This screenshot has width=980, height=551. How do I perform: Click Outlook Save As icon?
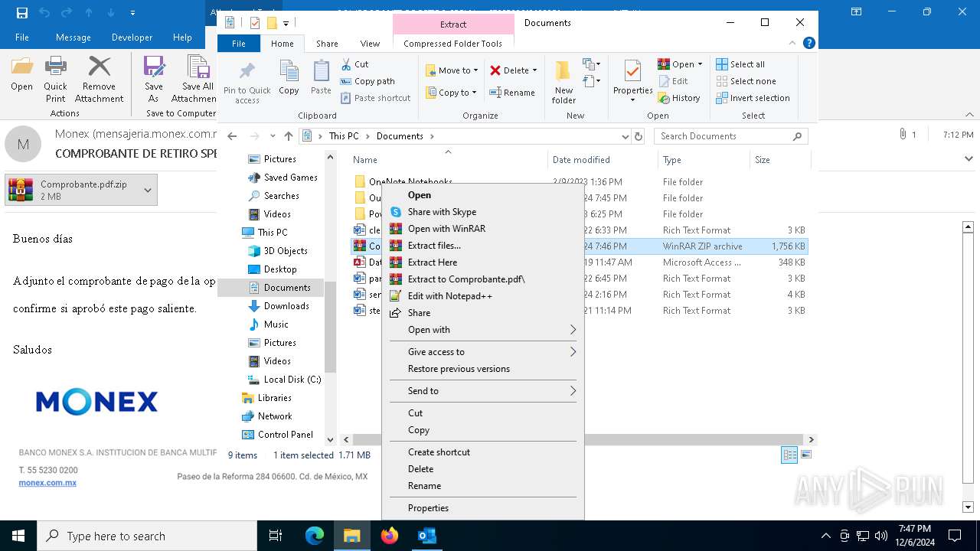click(x=154, y=79)
